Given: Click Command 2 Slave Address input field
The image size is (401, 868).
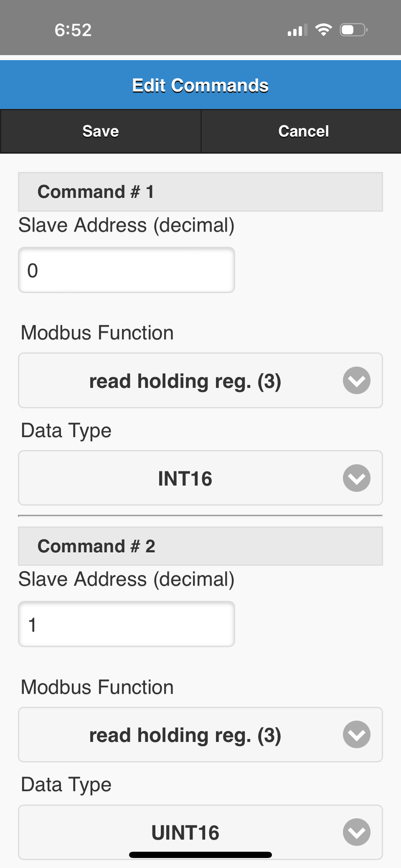Looking at the screenshot, I should [127, 624].
